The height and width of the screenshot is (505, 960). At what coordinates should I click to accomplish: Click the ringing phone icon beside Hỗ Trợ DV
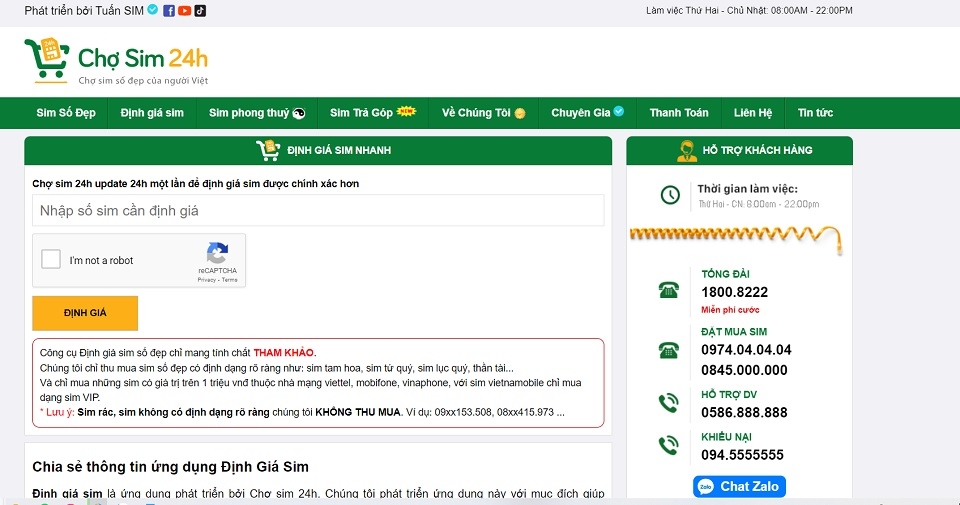coord(669,403)
